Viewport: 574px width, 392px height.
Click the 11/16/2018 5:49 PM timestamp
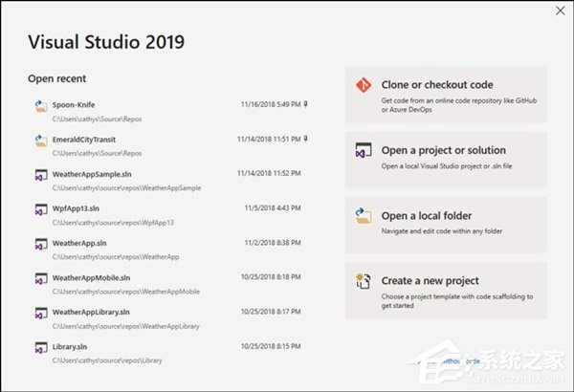tap(271, 104)
